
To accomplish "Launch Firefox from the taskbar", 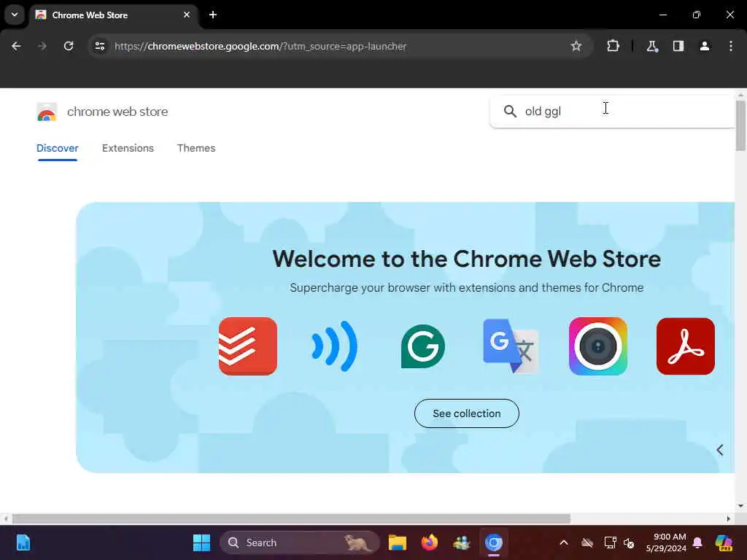I will tap(429, 542).
